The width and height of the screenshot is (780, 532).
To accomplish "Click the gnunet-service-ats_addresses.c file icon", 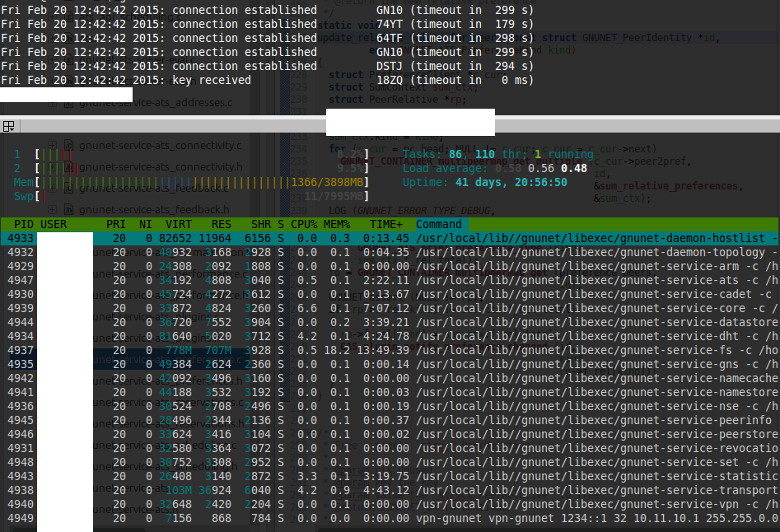I will click(x=69, y=103).
